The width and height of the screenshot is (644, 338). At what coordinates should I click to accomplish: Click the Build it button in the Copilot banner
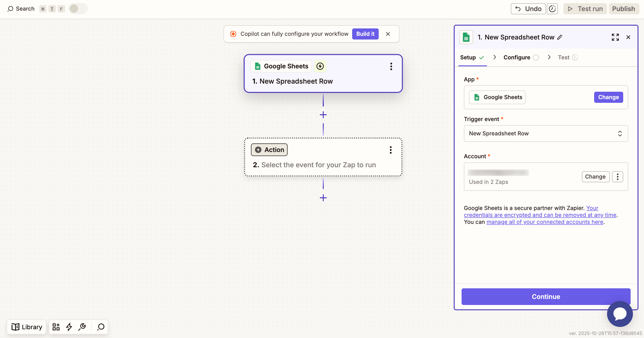365,34
